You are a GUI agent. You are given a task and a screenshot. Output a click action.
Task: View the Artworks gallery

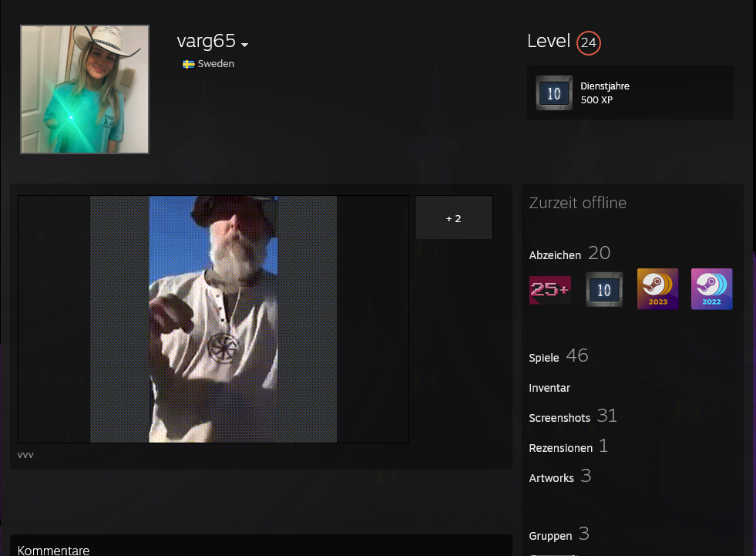(x=551, y=478)
